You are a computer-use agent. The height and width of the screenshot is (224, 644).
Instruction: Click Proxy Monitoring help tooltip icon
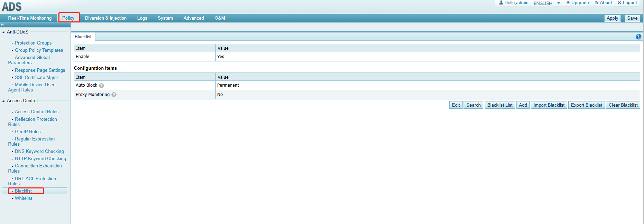tap(114, 95)
